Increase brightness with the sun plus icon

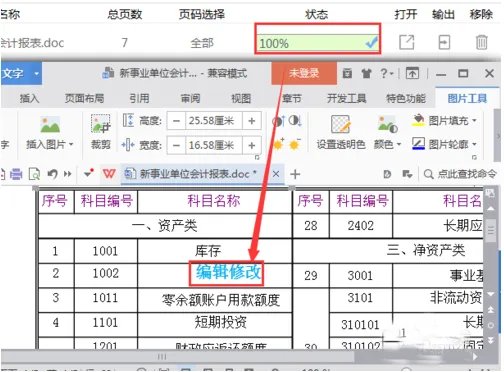coord(278,144)
